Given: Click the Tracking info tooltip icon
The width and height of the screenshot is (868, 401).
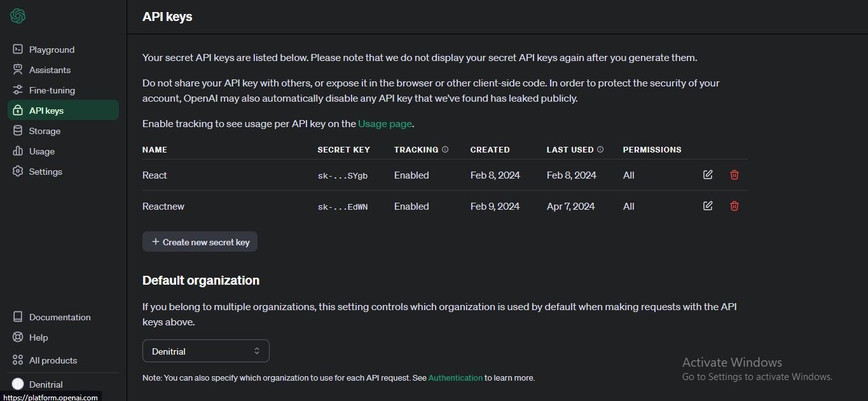Looking at the screenshot, I should coord(445,149).
